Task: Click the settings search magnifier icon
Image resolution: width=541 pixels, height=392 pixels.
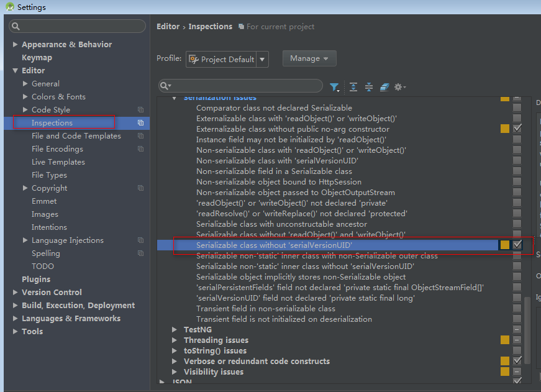Action: click(16, 26)
